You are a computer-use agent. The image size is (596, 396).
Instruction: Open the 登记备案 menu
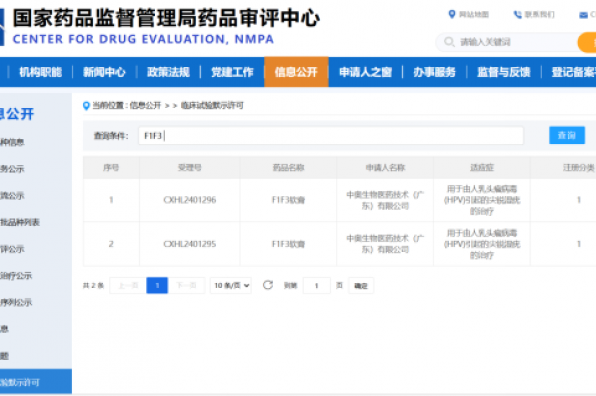(x=574, y=72)
